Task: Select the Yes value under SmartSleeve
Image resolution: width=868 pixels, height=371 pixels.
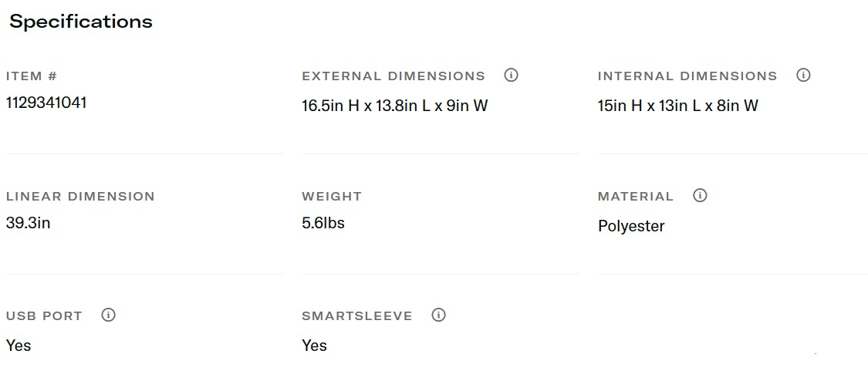Action: pyautogui.click(x=315, y=346)
